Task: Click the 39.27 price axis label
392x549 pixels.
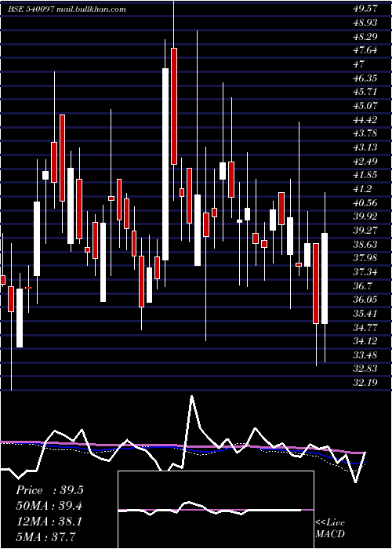Action: [x=365, y=231]
